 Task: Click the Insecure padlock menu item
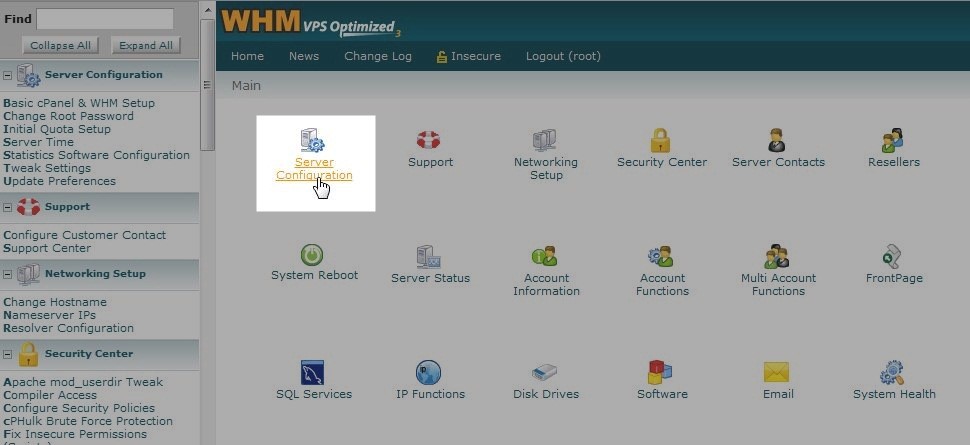(x=469, y=56)
